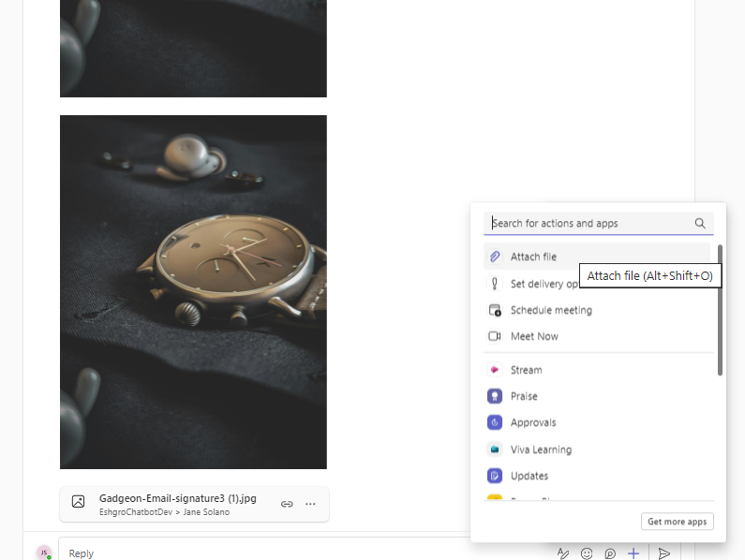Open the full watch image thumbnail

click(x=193, y=292)
